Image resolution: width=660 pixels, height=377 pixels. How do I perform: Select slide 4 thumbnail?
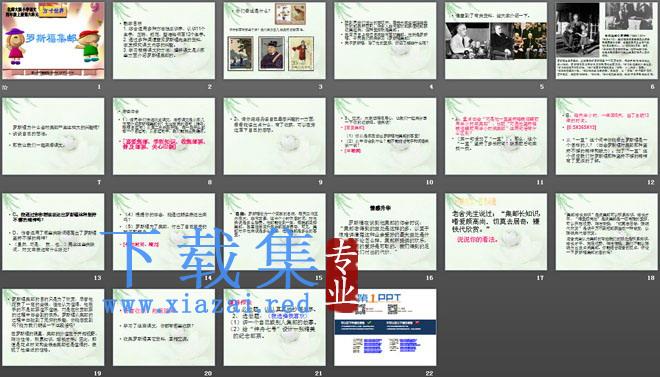pyautogui.click(x=385, y=40)
